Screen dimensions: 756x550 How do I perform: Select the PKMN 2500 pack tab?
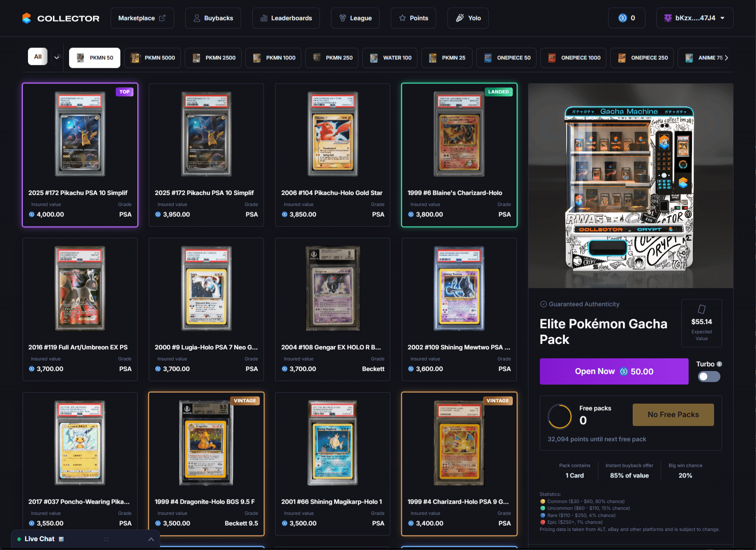(214, 58)
